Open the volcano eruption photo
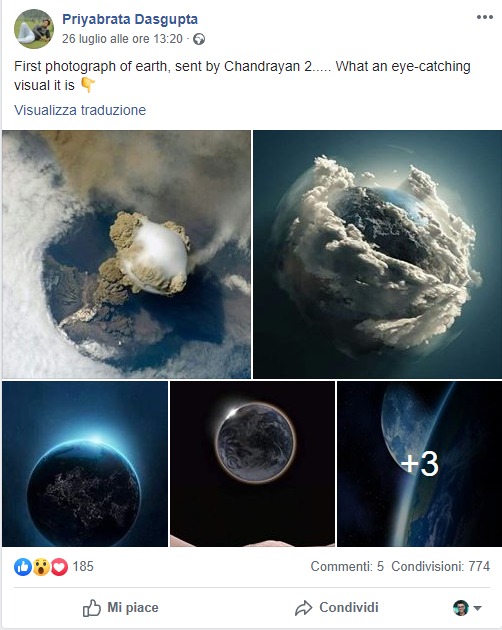 point(126,254)
